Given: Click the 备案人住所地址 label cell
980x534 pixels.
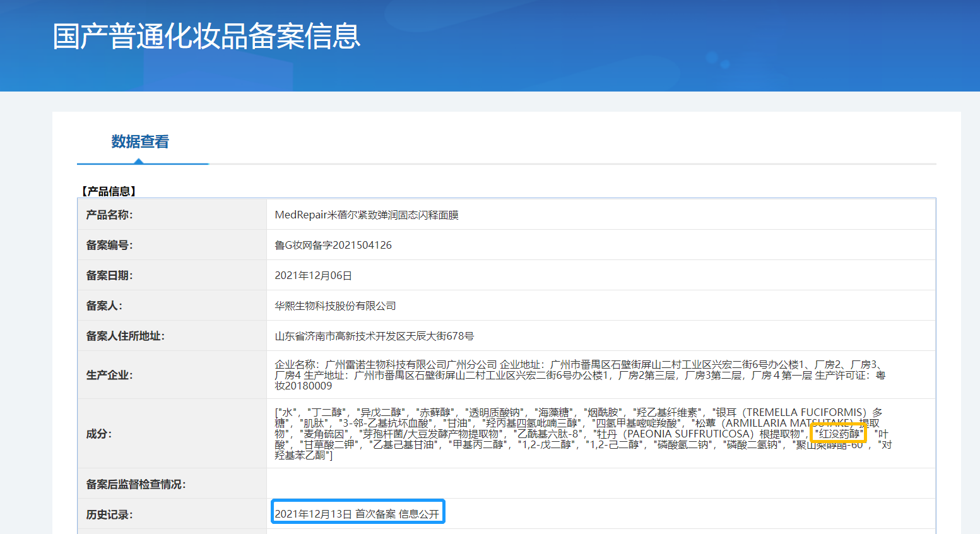Looking at the screenshot, I should click(172, 336).
